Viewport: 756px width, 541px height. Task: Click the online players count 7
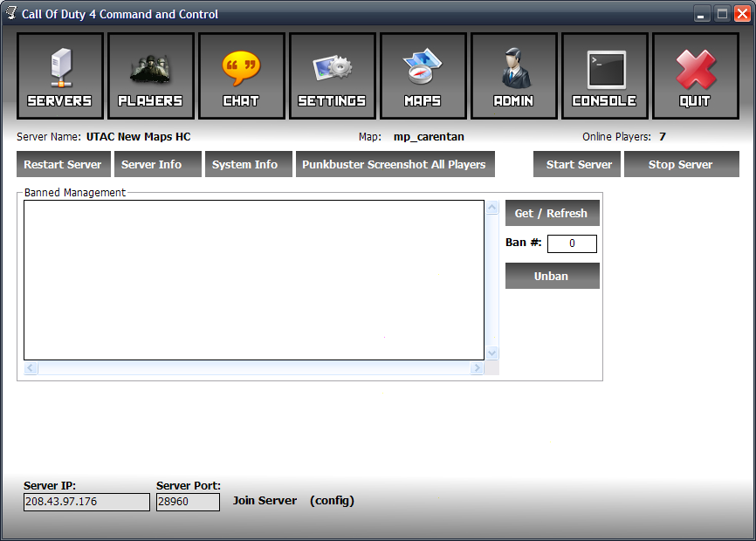click(x=663, y=137)
